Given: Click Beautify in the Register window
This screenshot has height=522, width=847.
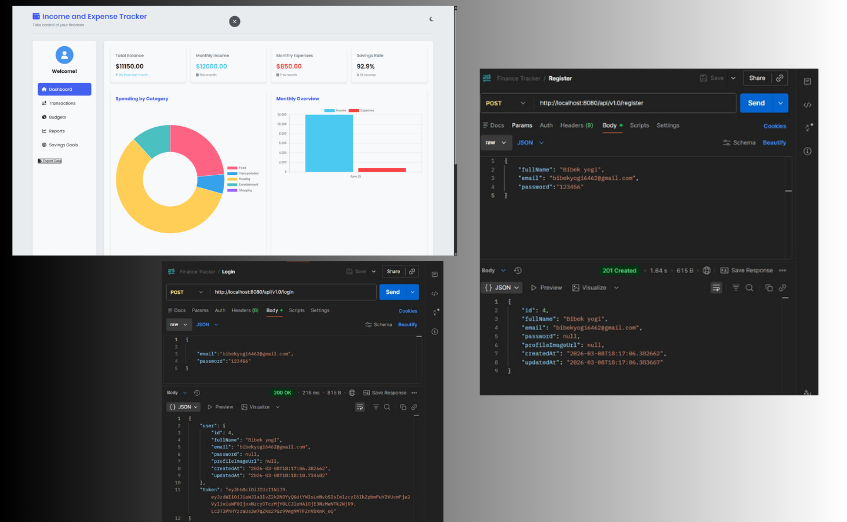Looking at the screenshot, I should (x=774, y=143).
